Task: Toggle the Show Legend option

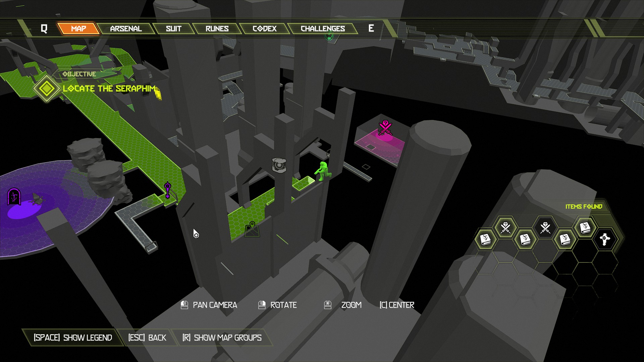Action: (73, 338)
